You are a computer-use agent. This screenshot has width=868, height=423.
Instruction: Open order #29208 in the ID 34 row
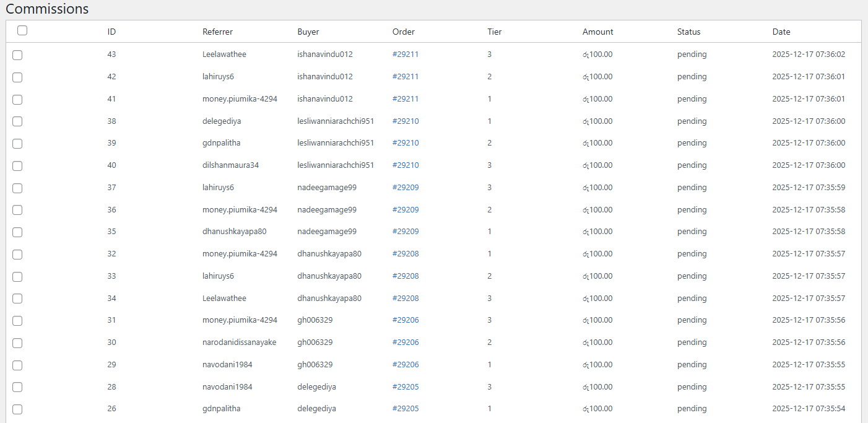[x=406, y=299]
